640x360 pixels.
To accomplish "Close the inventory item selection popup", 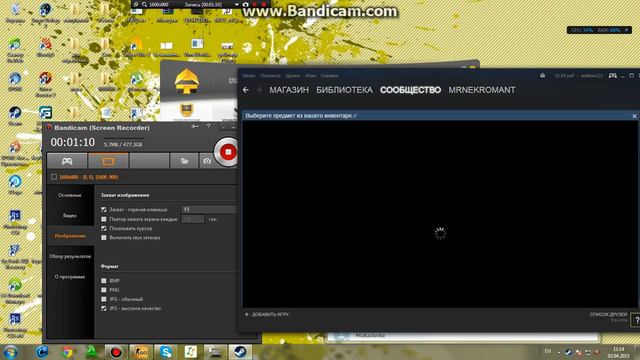I will [634, 116].
